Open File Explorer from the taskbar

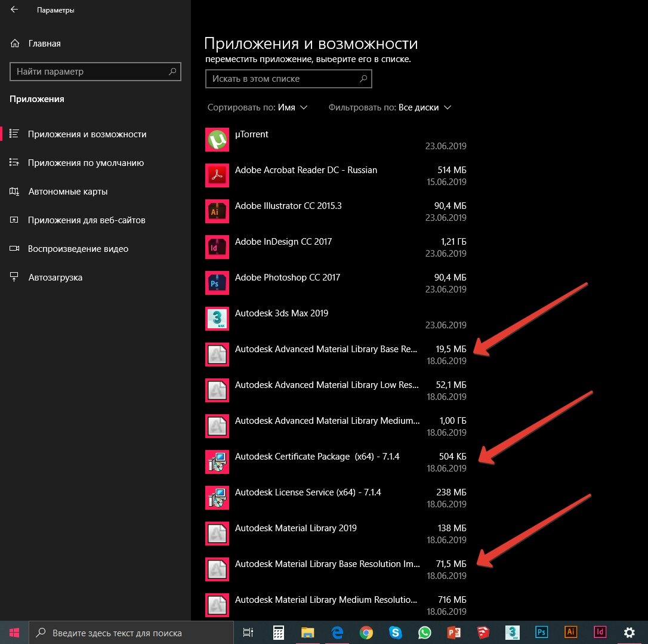click(x=307, y=633)
